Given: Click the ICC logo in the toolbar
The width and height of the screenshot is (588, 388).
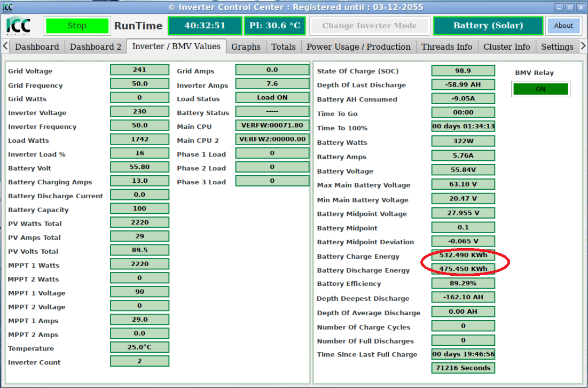Looking at the screenshot, I should click(19, 26).
